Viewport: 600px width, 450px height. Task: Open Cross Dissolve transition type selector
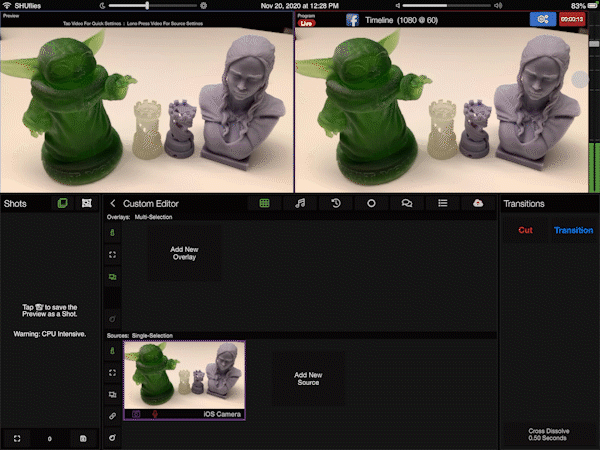[x=549, y=434]
